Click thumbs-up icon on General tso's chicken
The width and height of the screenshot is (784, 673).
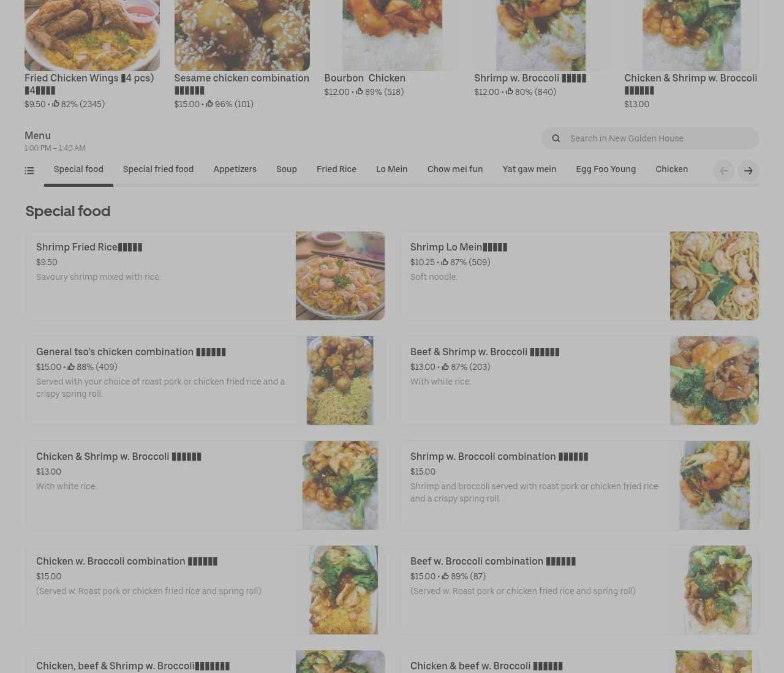tap(71, 367)
